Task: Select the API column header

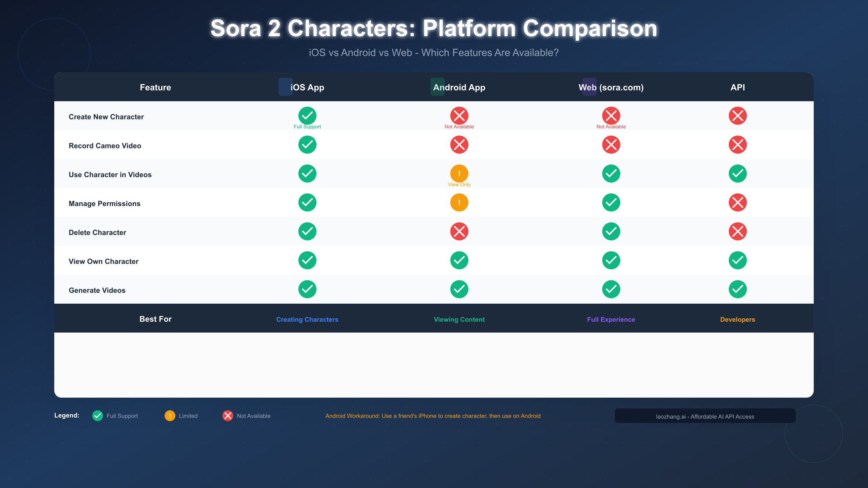Action: 737,87
